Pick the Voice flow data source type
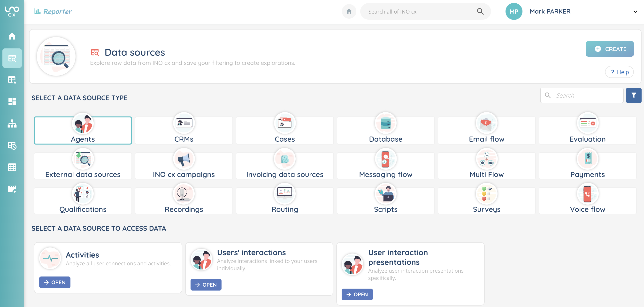 (587, 200)
